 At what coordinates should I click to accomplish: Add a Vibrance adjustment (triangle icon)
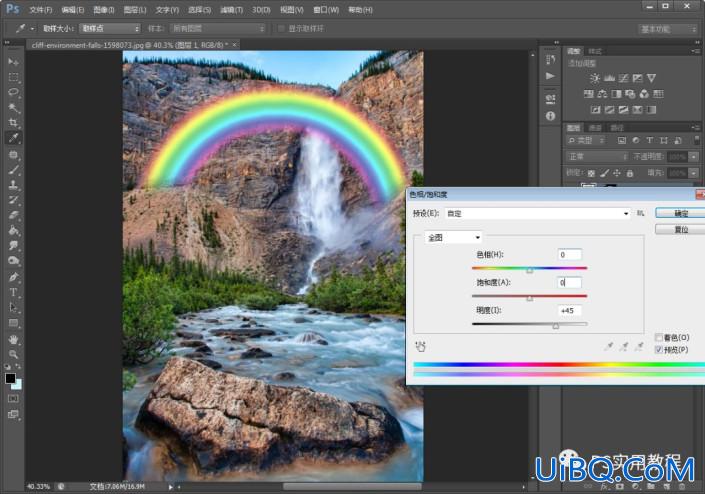[651, 78]
